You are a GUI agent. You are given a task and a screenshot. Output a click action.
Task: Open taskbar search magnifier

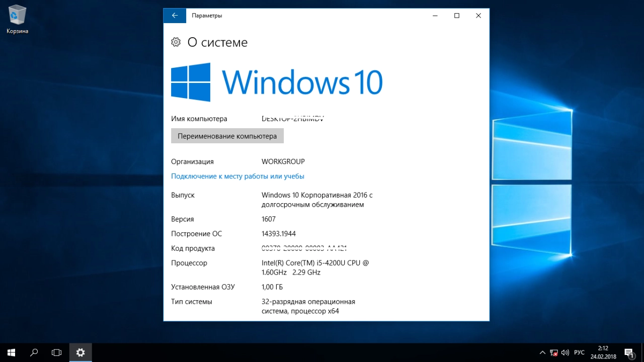[34, 352]
